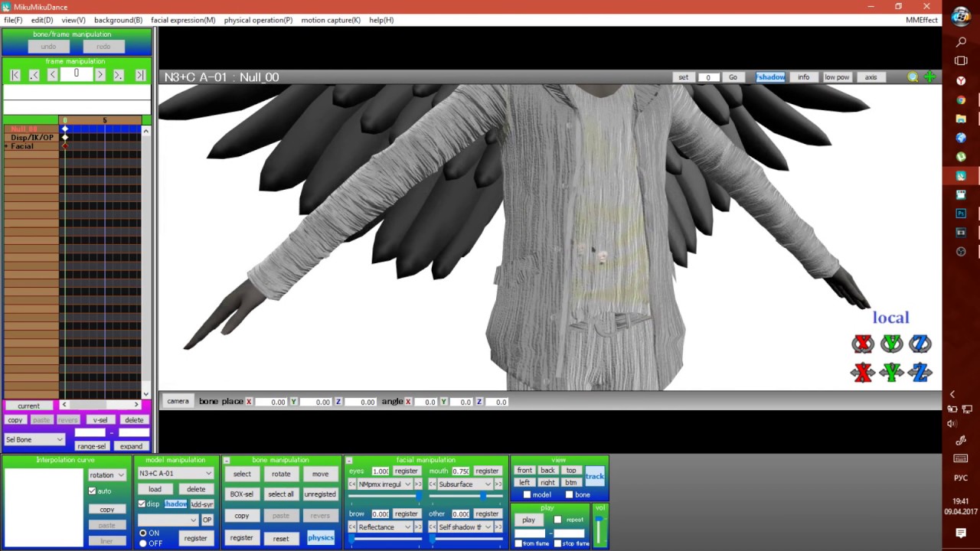Open the rotation interpolation dropdown
Screen dimensions: 980x551
107,475
